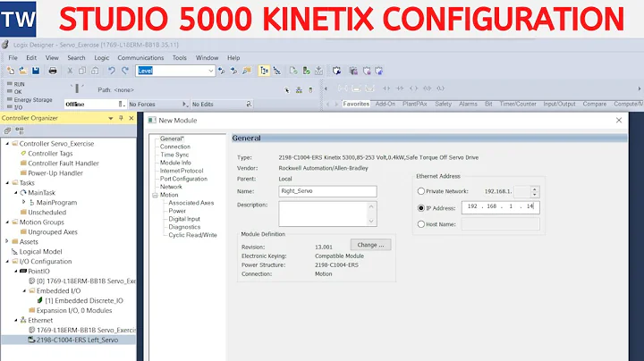Click the scroll-left arrow of instruction toolbar
Screen dimensions: 644x361
[x=326, y=88]
